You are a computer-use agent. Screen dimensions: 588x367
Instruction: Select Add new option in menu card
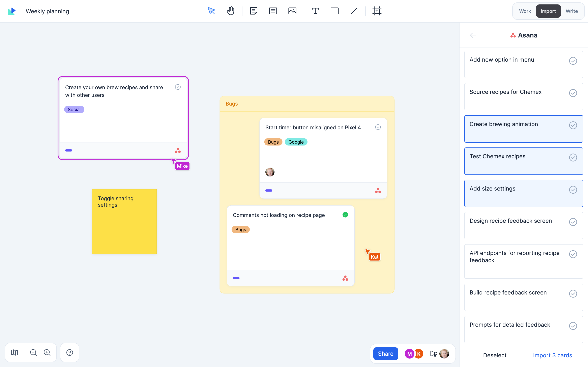523,64
